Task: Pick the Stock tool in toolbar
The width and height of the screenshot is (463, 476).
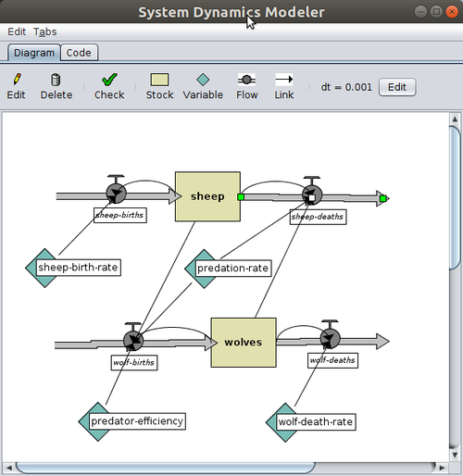Action: 159,87
